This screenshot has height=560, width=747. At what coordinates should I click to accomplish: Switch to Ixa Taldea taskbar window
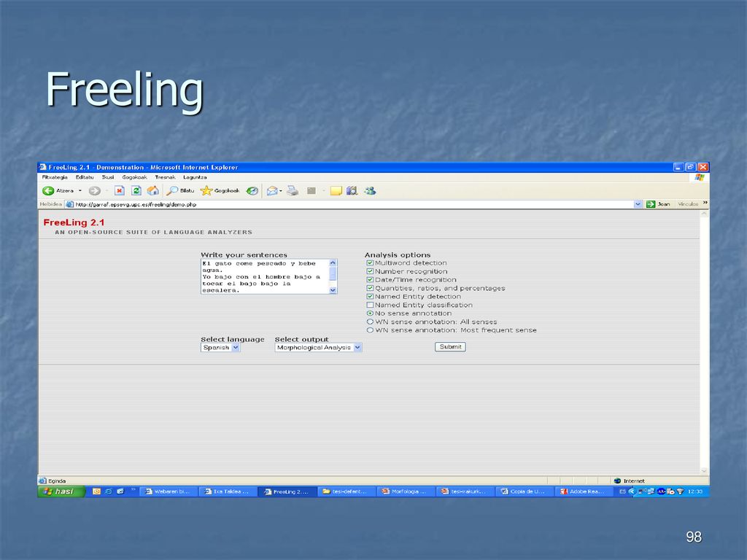(228, 491)
